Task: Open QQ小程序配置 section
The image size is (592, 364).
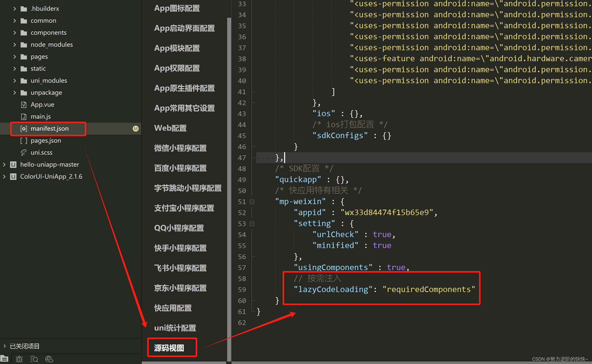Action: 179,228
